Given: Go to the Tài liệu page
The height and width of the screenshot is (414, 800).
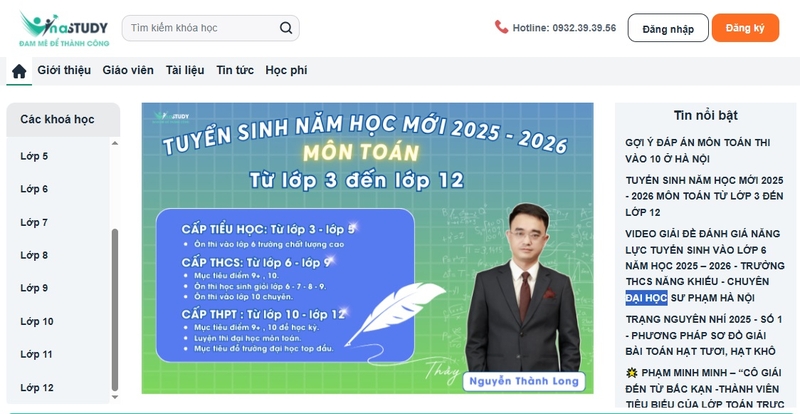Looking at the screenshot, I should pos(185,70).
